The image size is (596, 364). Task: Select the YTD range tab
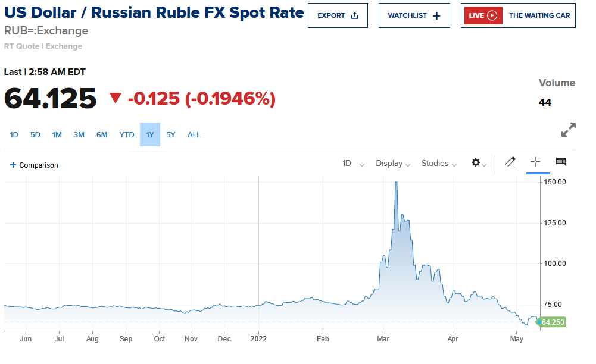[x=127, y=135]
